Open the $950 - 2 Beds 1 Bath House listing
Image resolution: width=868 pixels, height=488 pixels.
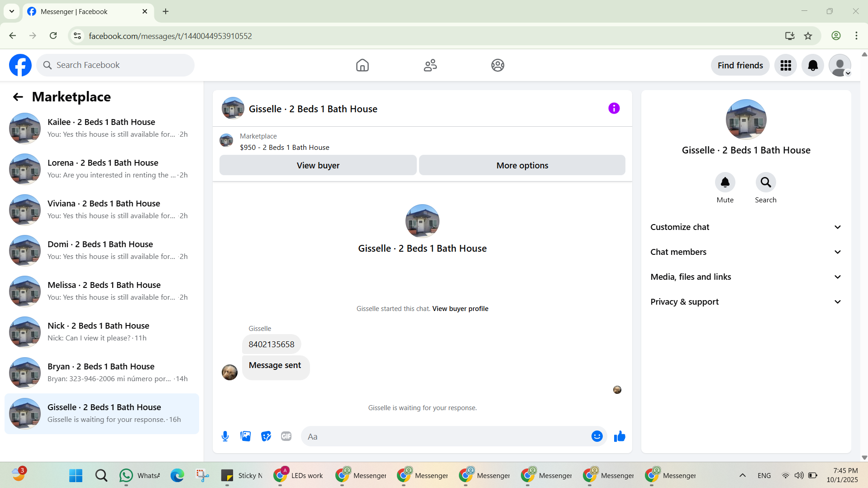(x=285, y=148)
